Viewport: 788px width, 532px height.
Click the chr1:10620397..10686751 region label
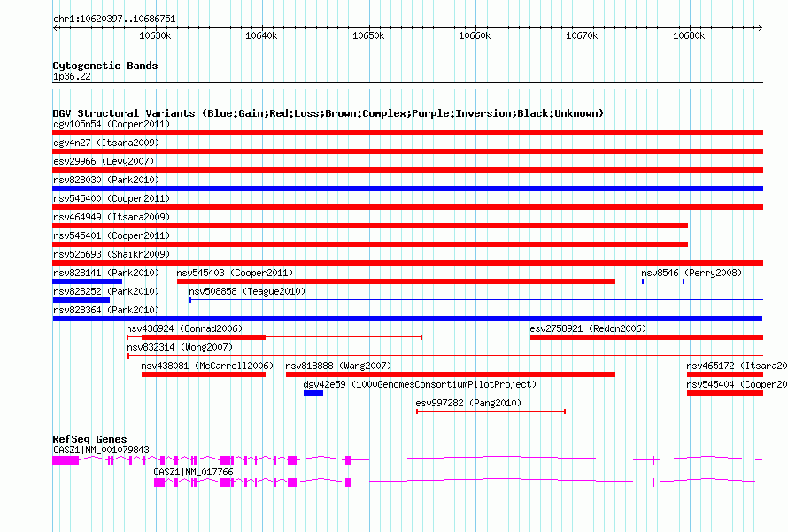(x=114, y=19)
